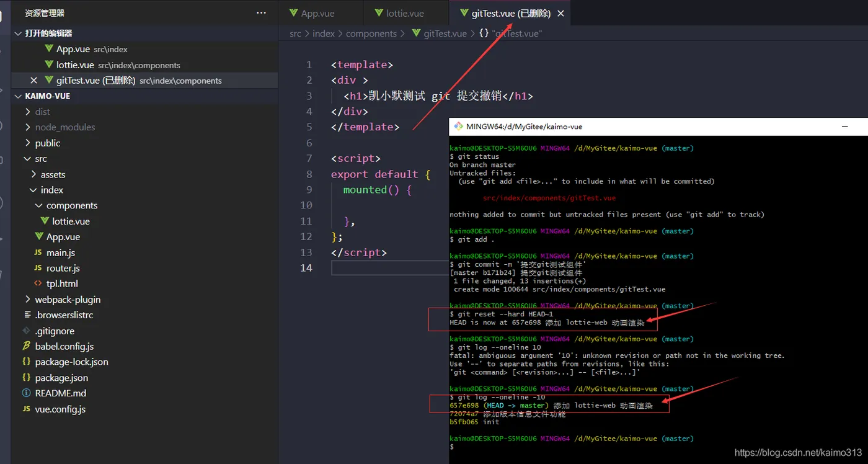Click the info icon beside README.md

click(x=27, y=393)
